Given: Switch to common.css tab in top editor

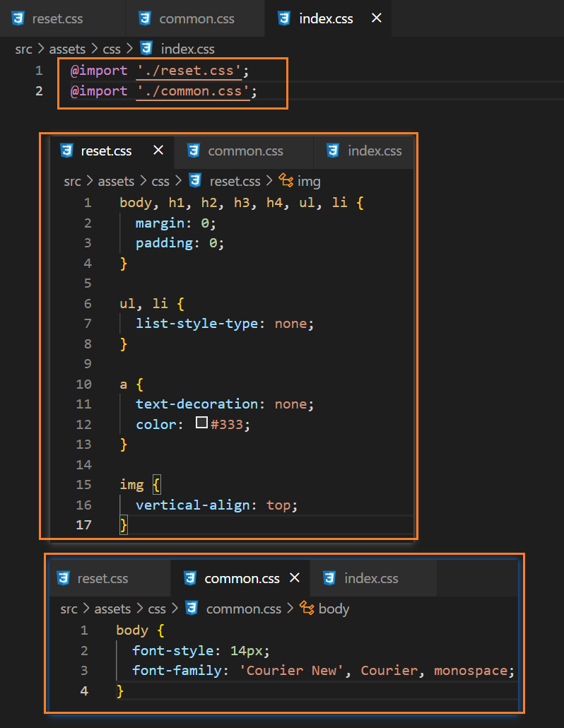Looking at the screenshot, I should coord(195,18).
